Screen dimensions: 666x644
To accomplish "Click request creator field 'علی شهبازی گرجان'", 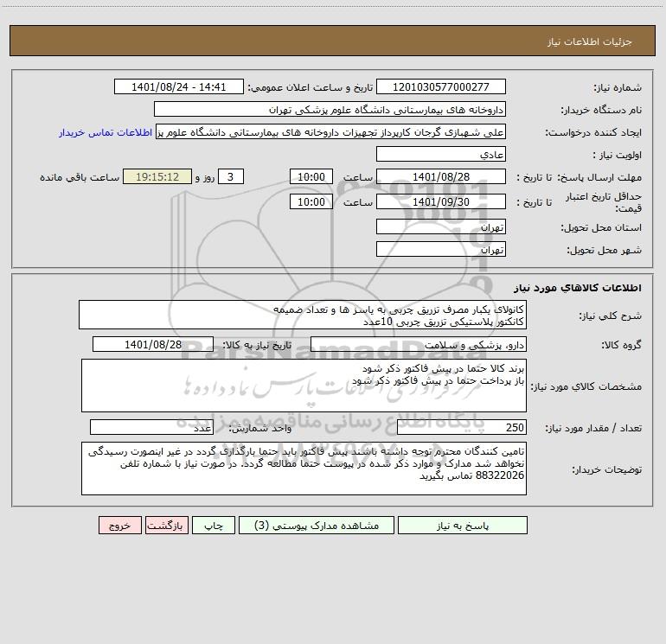I will (x=331, y=132).
